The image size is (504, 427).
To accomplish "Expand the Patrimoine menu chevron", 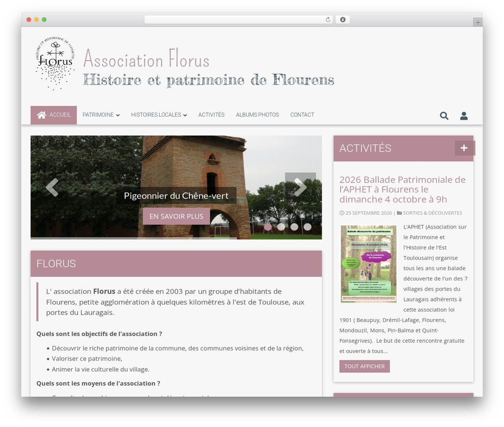I will (118, 115).
